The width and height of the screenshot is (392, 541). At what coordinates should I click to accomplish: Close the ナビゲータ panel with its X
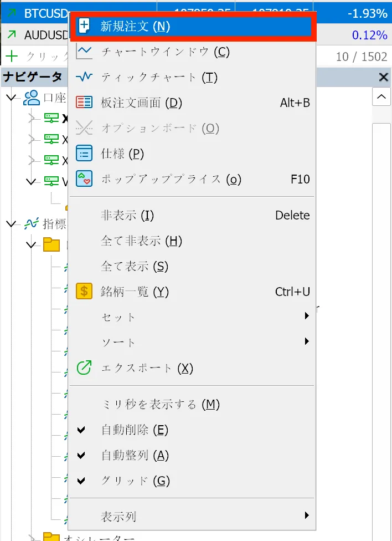pos(383,77)
